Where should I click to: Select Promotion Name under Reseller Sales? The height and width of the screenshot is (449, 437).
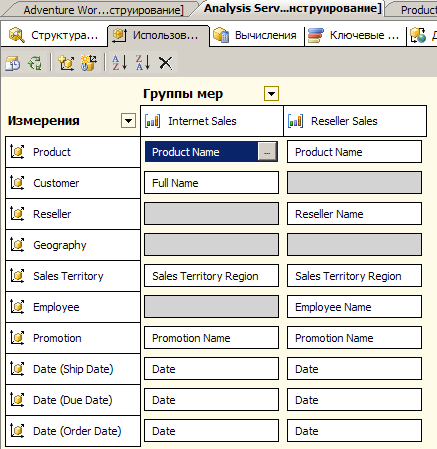354,338
